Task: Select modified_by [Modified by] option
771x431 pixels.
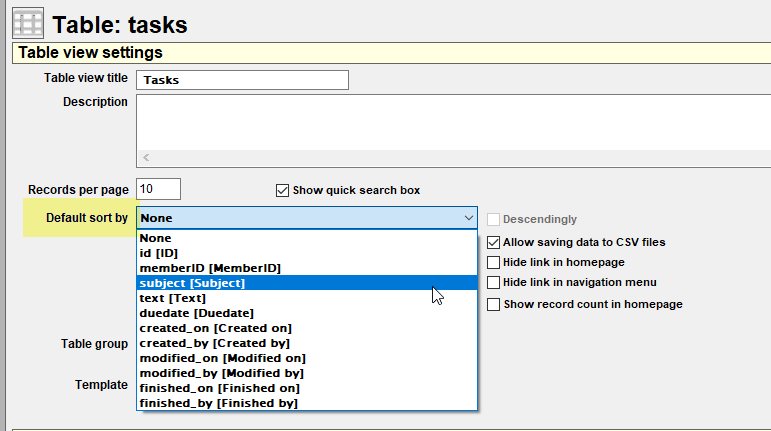Action: tap(307, 373)
